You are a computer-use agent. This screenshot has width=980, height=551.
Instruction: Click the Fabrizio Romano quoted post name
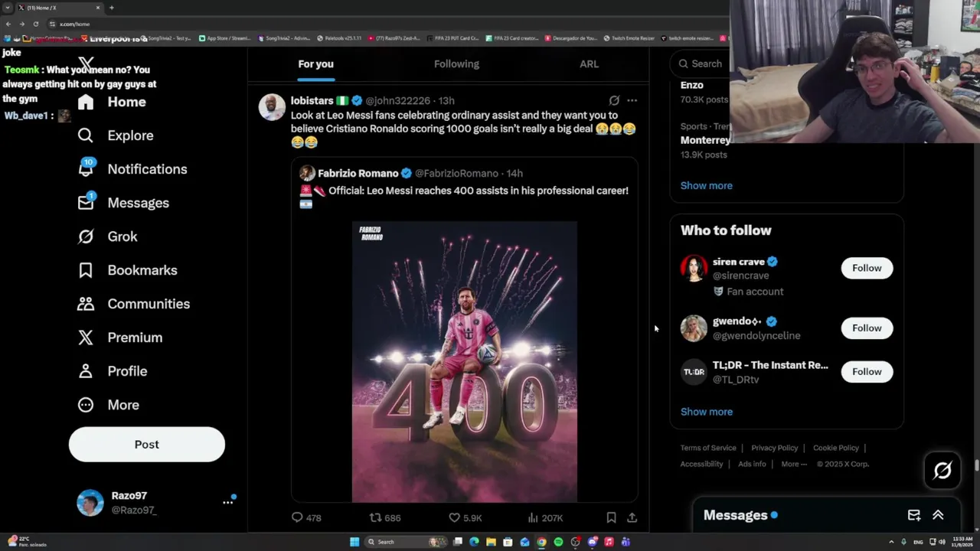(x=358, y=174)
